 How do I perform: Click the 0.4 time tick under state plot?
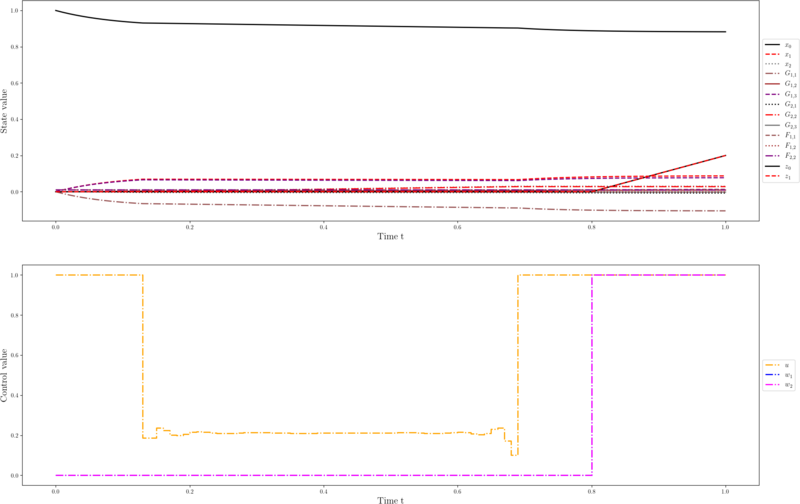[323, 227]
